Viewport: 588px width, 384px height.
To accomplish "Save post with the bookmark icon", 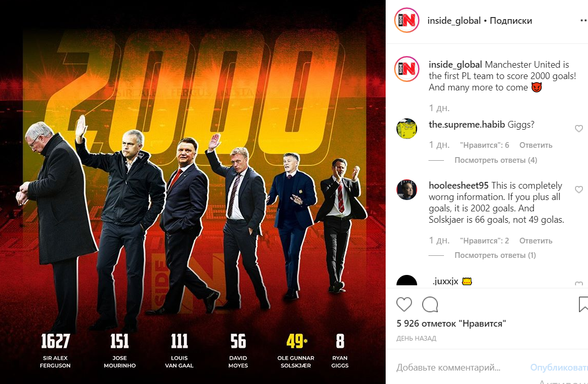I will pyautogui.click(x=583, y=304).
